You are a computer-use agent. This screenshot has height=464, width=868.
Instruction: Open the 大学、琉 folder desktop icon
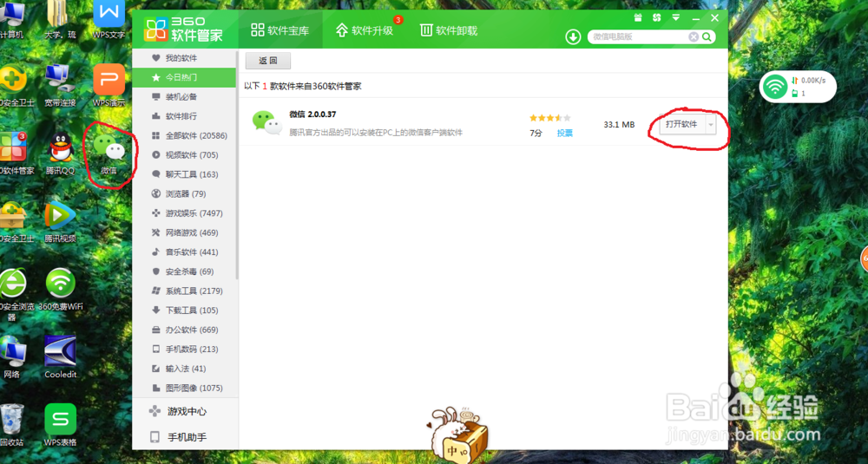pos(60,19)
